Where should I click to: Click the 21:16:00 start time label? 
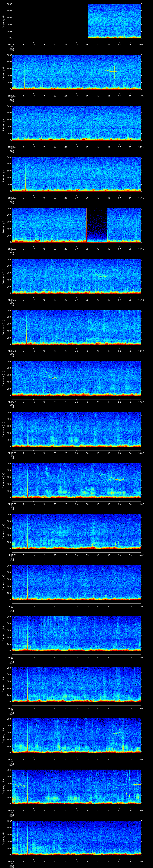point(12,402)
